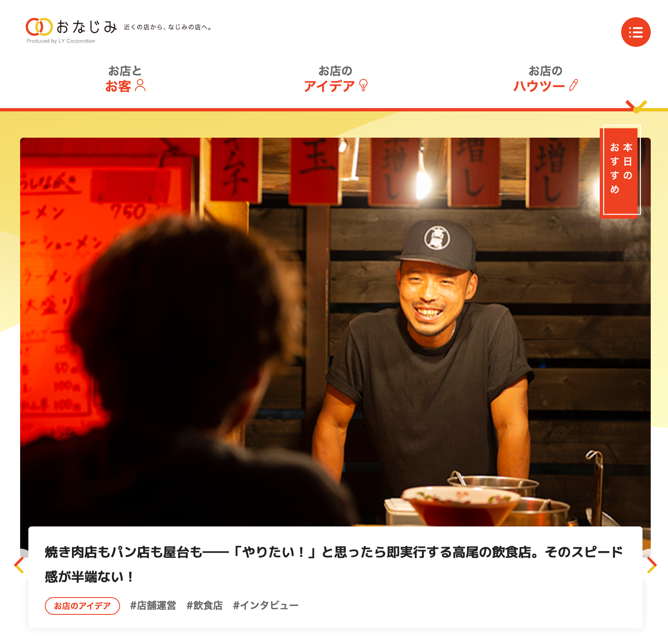Click the 本日のおすすめ red ribbon badge
This screenshot has height=644, width=668.
click(621, 171)
